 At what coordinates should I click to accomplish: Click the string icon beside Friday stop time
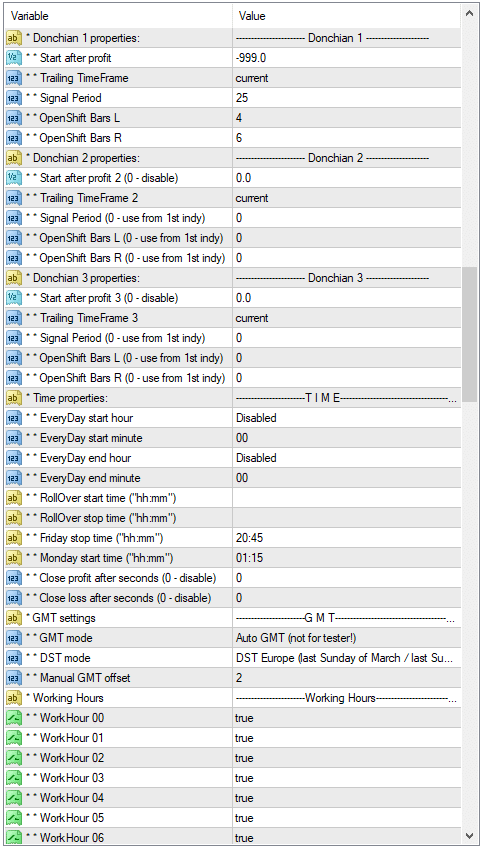click(x=14, y=538)
